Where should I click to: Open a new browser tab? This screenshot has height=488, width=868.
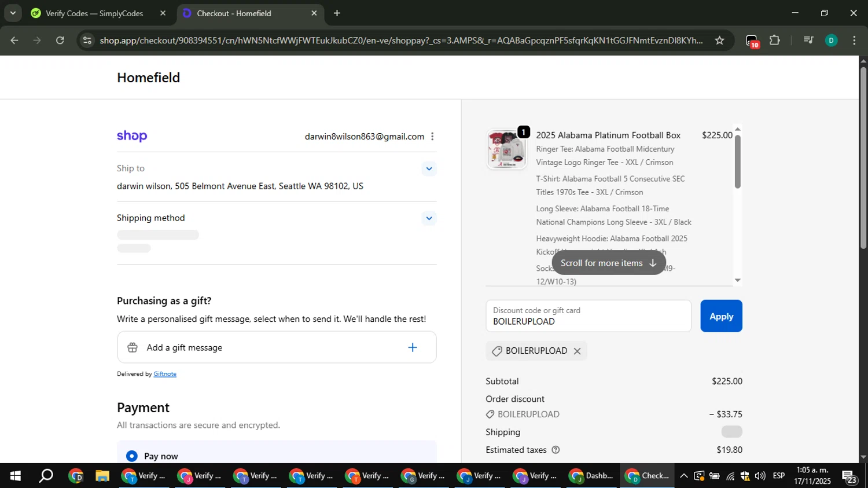pos(337,13)
